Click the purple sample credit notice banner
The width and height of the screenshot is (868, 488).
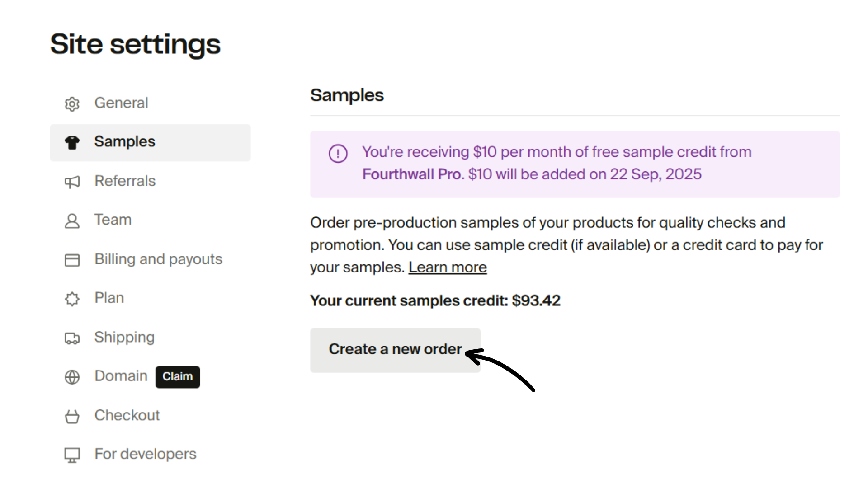(x=574, y=164)
